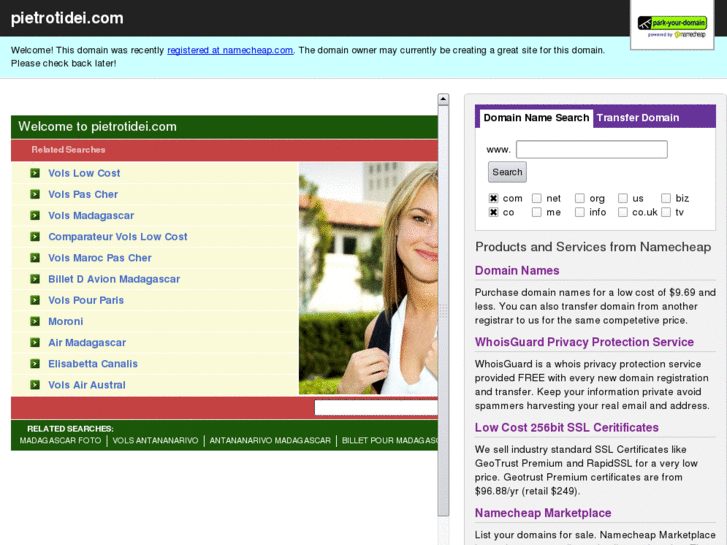The width and height of the screenshot is (727, 545).
Task: Open WhoisGuard Privacy Protection Service link
Action: point(584,342)
